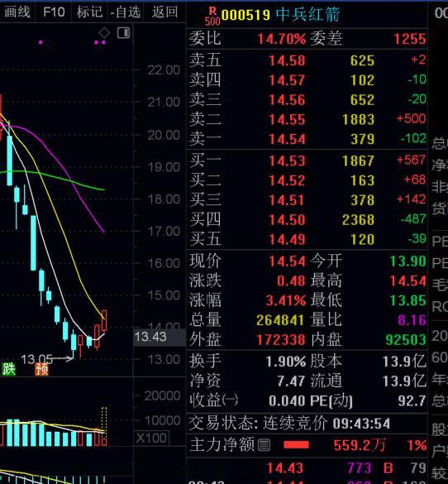Image resolution: width=448 pixels, height=484 pixels.
Task: Select buy-five price 14.49
Action: tap(287, 239)
